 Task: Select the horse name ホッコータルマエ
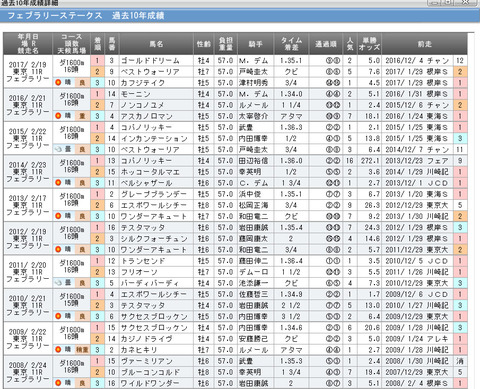tap(150, 172)
